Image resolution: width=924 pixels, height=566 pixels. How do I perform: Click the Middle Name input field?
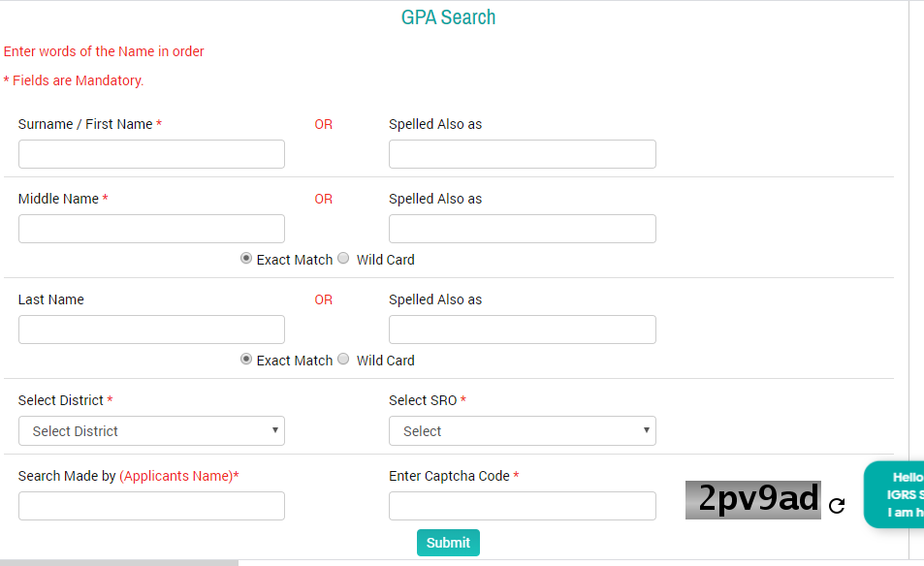coord(151,228)
